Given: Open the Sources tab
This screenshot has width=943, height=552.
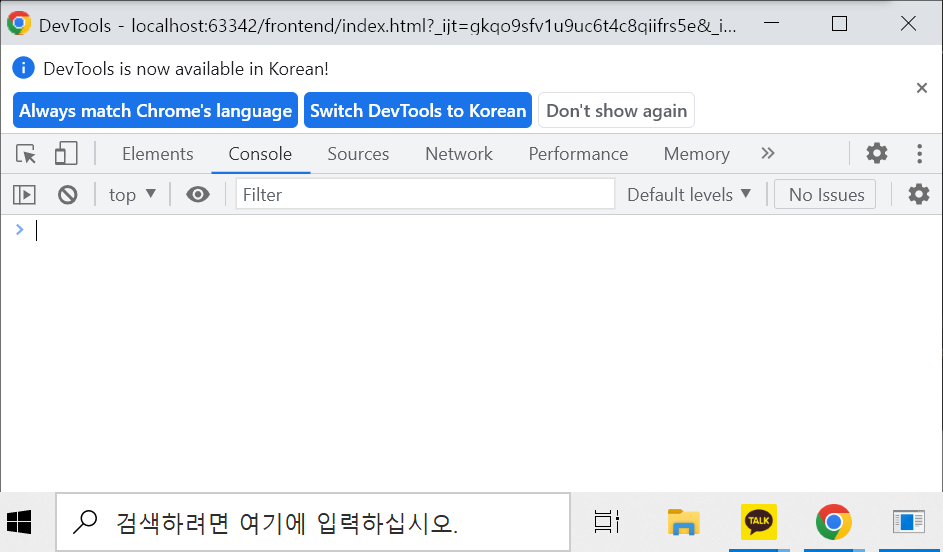Looking at the screenshot, I should (358, 154).
